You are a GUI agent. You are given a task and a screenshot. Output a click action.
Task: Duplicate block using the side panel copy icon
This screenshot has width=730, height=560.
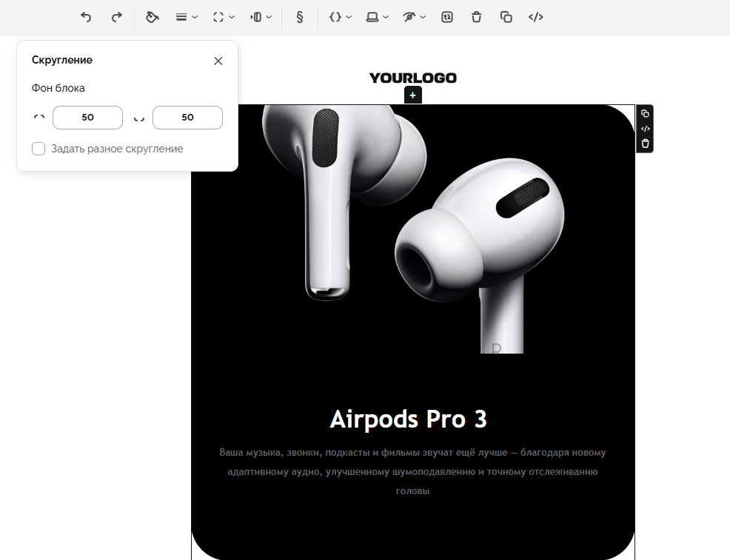tap(645, 114)
